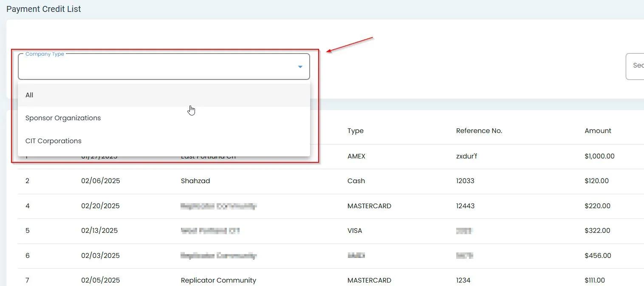Click the Payment Credit List heading
Viewport: 644px width, 286px height.
(x=43, y=9)
